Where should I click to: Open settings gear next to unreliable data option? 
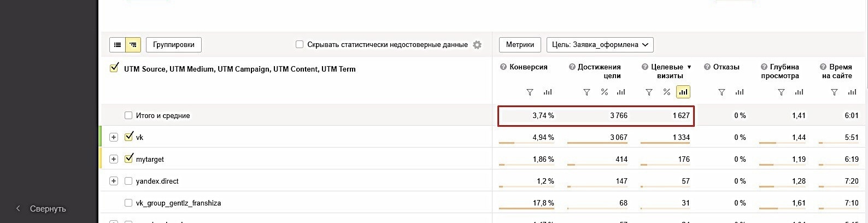[x=477, y=45]
